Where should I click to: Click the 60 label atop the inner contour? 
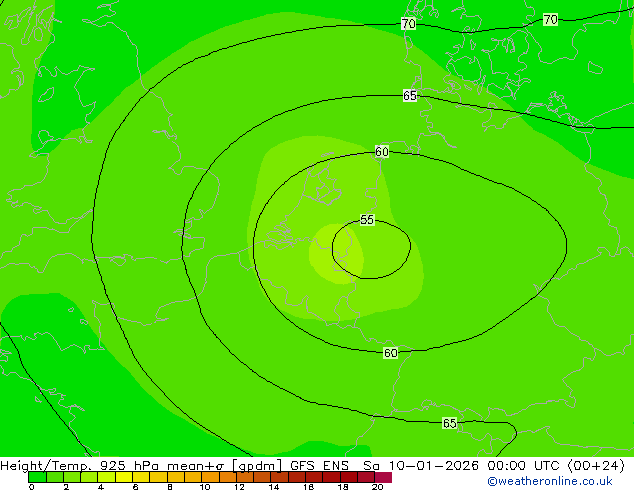tap(382, 152)
